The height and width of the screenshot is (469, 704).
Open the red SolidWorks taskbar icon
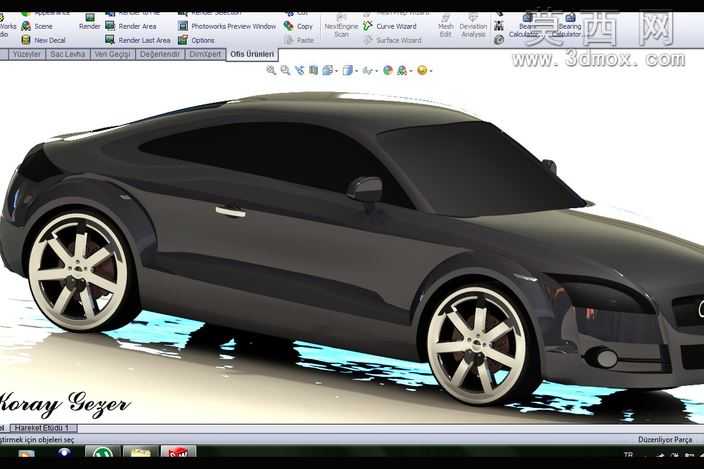click(x=178, y=452)
